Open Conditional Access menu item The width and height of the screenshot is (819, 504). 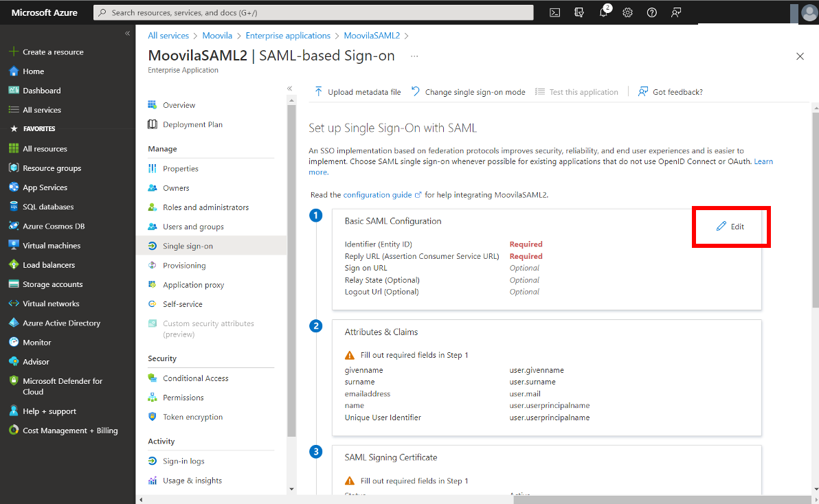(195, 378)
